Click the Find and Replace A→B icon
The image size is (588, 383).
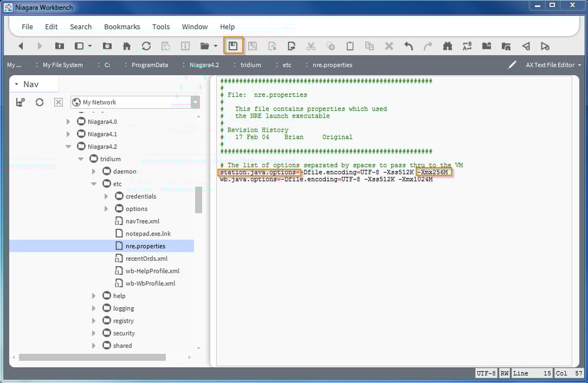[466, 46]
